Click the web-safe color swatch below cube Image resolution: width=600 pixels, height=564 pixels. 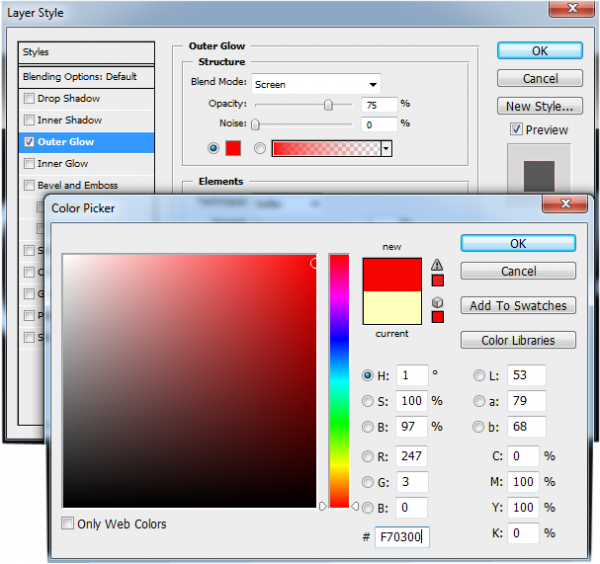point(437,317)
